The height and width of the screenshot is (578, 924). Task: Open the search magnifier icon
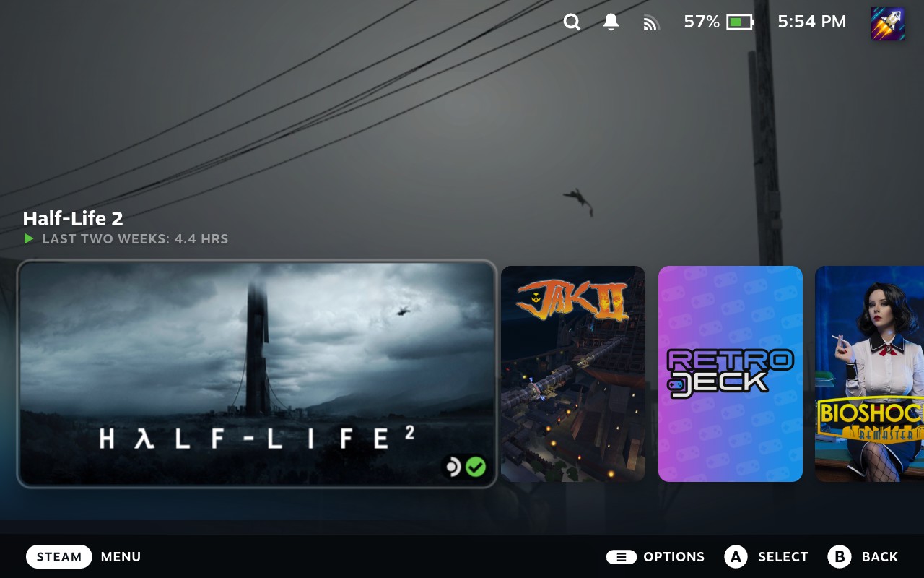572,22
